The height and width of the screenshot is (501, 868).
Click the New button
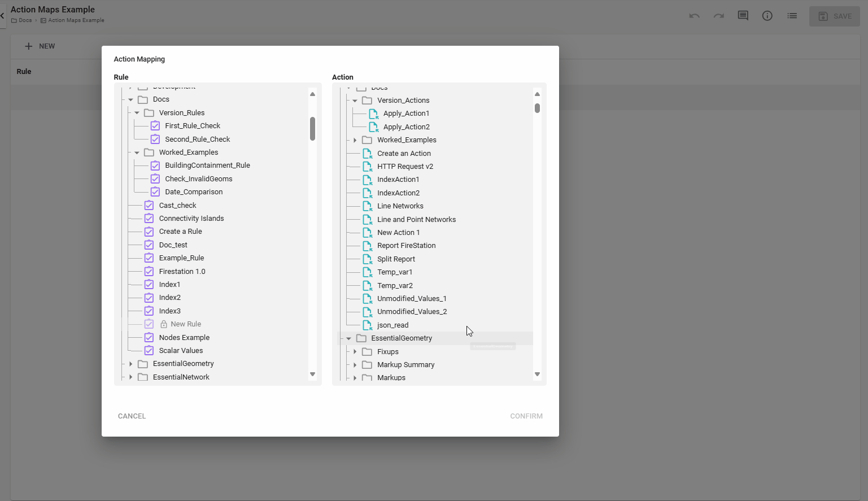coord(40,46)
